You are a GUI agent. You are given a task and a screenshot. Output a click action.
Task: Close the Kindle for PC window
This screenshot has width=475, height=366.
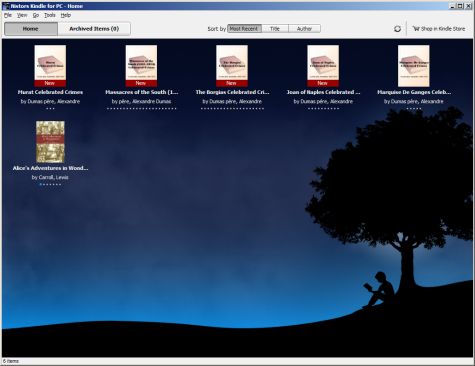[468, 6]
